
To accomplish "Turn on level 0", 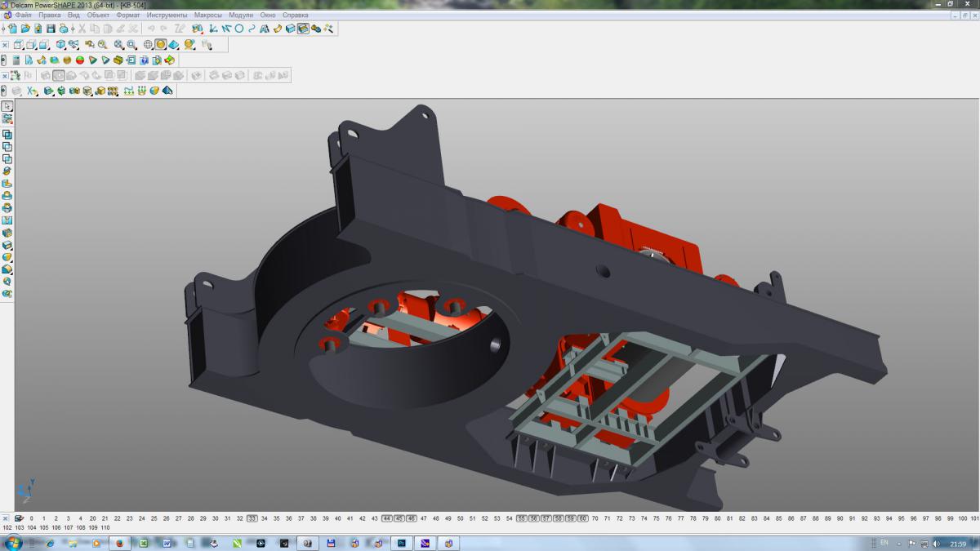I will point(32,518).
